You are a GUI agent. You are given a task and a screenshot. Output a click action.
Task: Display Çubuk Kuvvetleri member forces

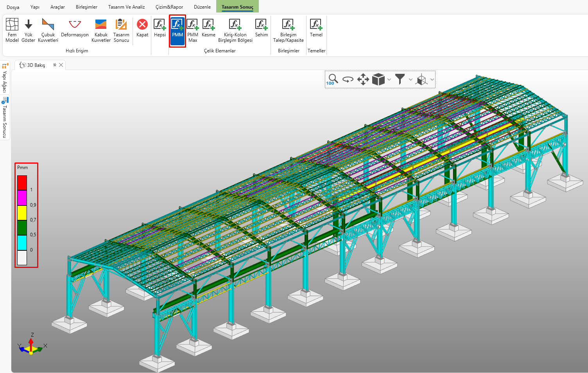[x=48, y=30]
